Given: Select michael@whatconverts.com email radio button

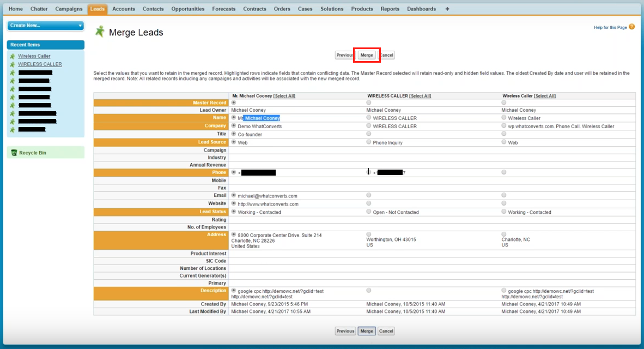Looking at the screenshot, I should coord(234,195).
